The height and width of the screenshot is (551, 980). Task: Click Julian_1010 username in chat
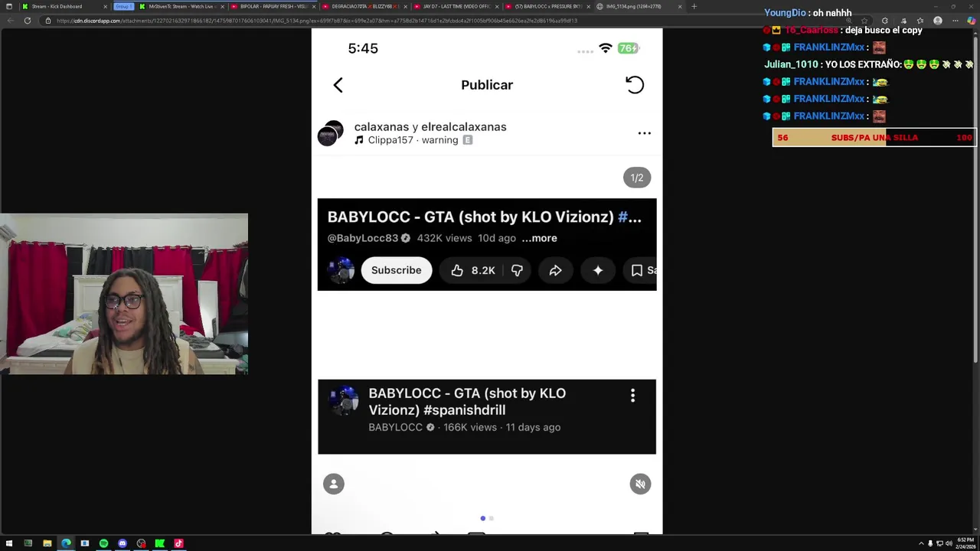(791, 64)
